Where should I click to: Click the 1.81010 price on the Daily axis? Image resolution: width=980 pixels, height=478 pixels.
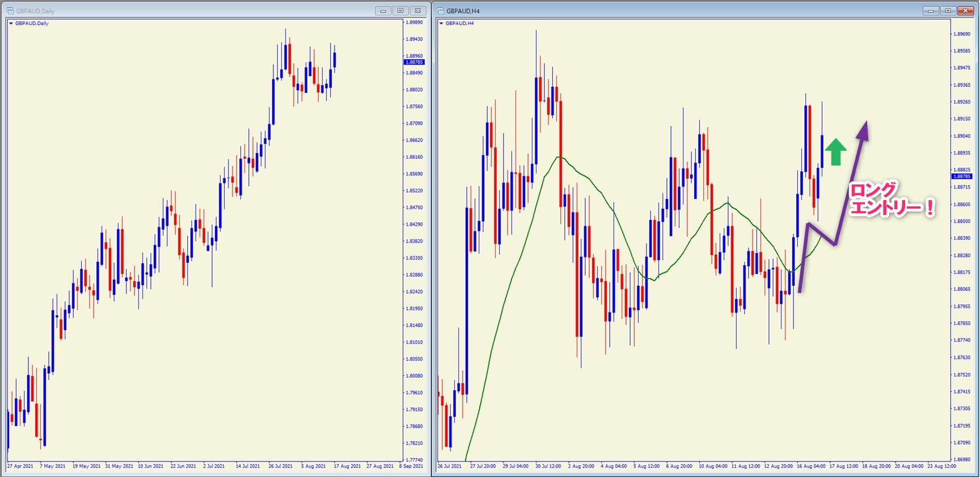point(415,342)
